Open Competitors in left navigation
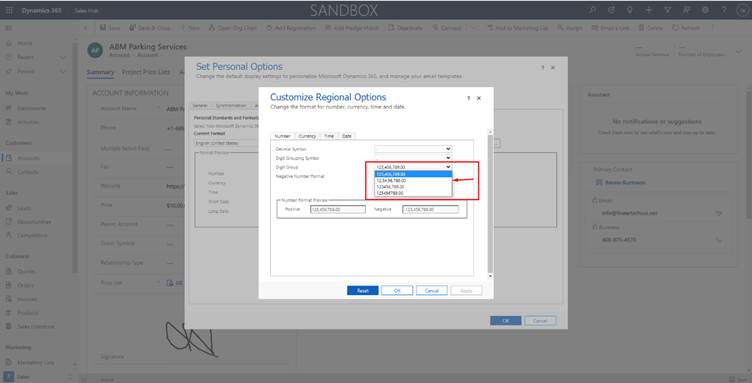 coord(32,236)
